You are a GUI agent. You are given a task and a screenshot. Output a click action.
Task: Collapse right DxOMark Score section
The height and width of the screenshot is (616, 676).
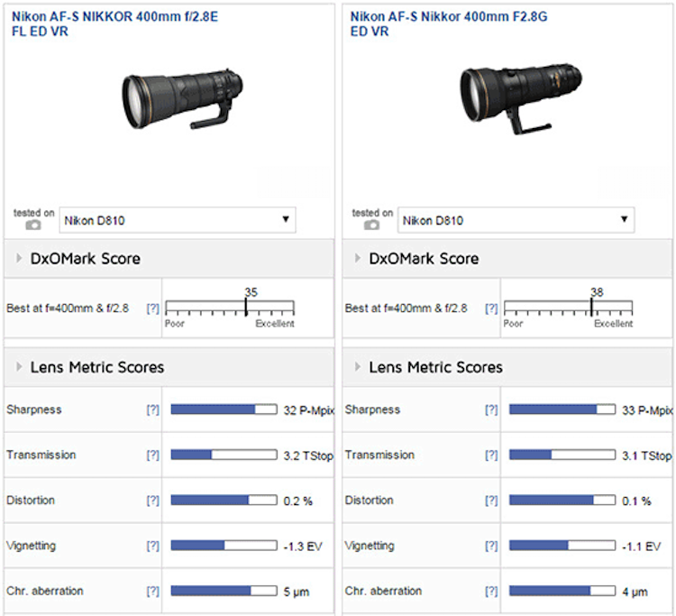pyautogui.click(x=358, y=259)
